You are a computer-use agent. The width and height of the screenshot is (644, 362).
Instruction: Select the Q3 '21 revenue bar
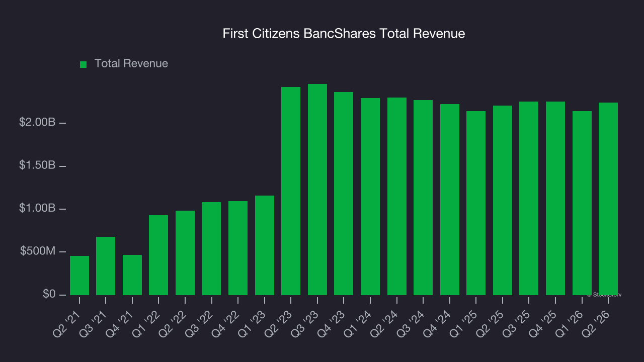click(106, 266)
